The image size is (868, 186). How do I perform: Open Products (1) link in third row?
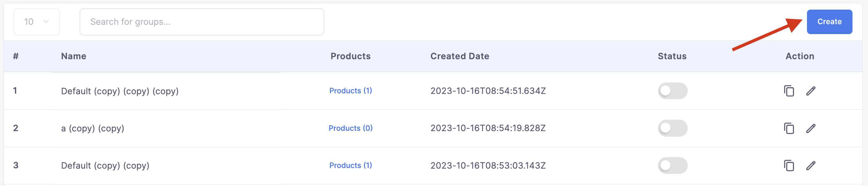point(350,165)
